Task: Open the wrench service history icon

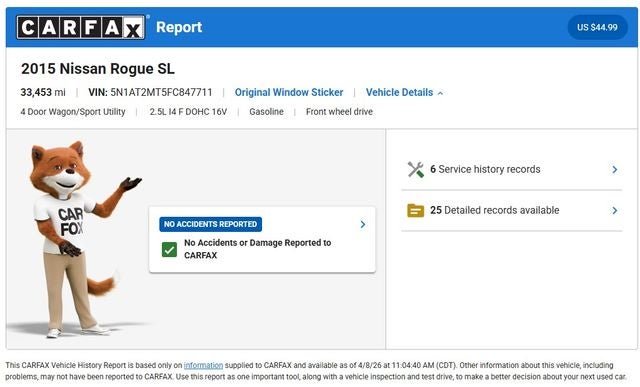Action: coord(416,169)
